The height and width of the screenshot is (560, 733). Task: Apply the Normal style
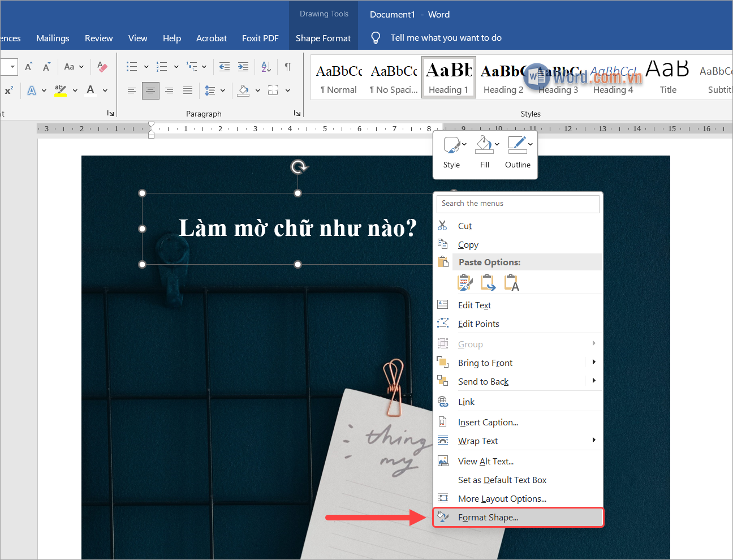point(339,78)
